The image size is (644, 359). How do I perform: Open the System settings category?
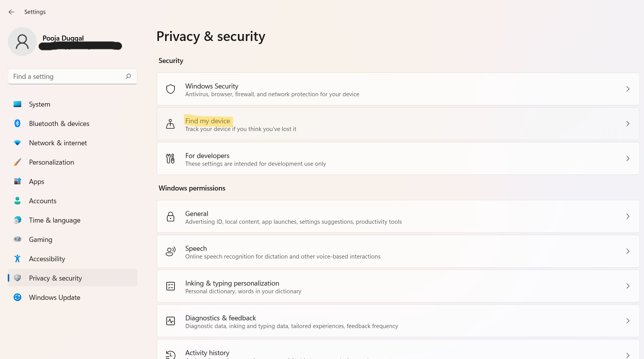pos(39,104)
